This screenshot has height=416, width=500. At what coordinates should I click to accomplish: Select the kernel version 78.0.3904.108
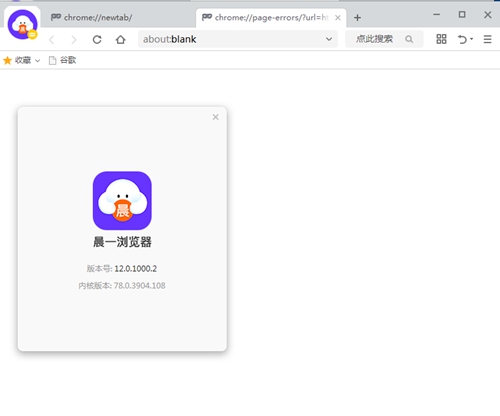coord(139,286)
